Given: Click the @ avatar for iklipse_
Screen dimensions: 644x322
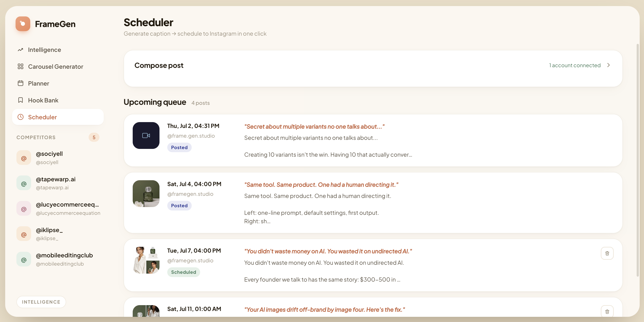Looking at the screenshot, I should point(24,234).
